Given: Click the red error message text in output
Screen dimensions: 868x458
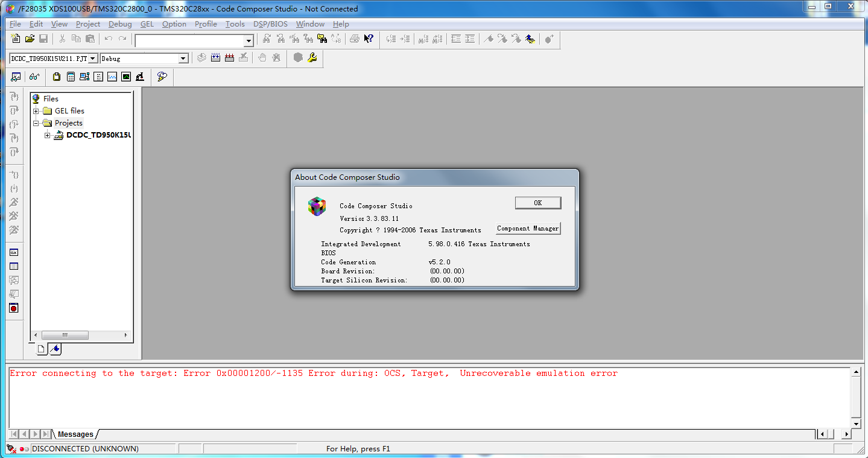Looking at the screenshot, I should click(x=314, y=374).
